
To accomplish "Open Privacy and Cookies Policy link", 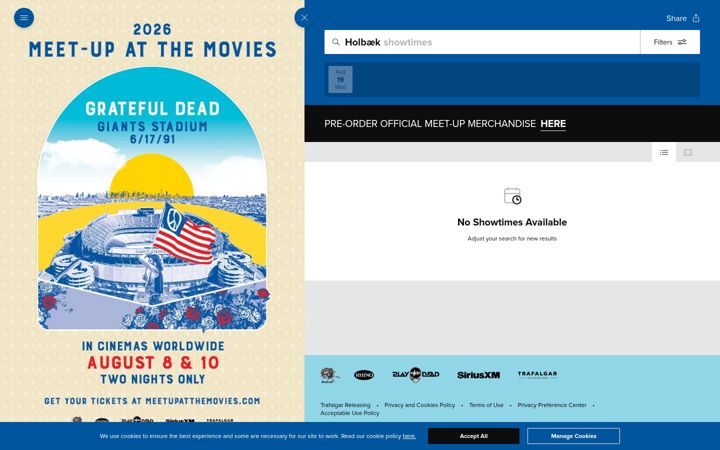I will point(420,405).
